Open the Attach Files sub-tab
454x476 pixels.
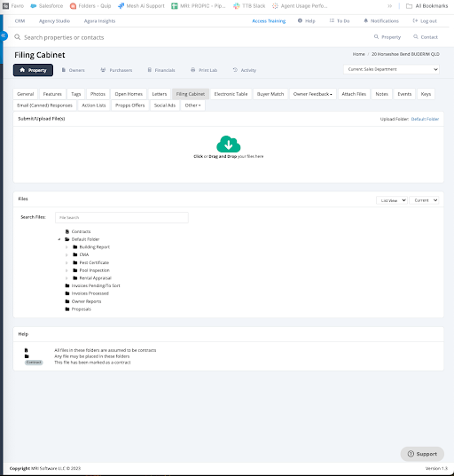click(354, 94)
